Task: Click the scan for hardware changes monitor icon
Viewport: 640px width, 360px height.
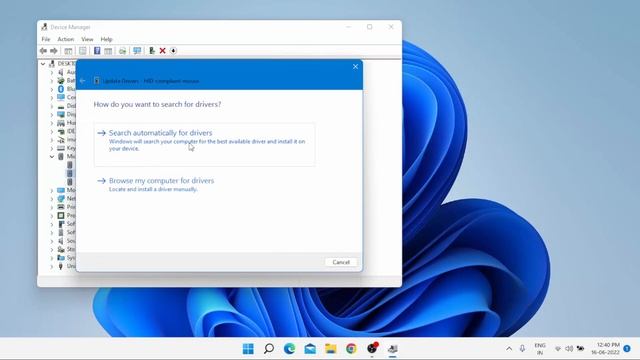Action: tap(137, 51)
